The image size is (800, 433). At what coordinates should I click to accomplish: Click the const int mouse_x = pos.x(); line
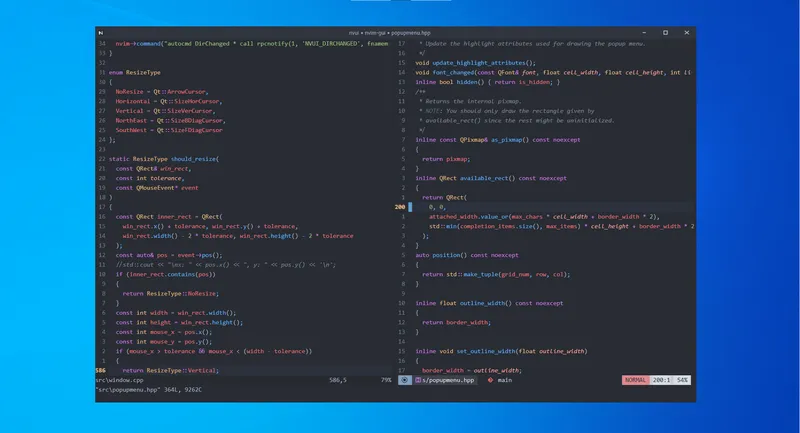(164, 332)
